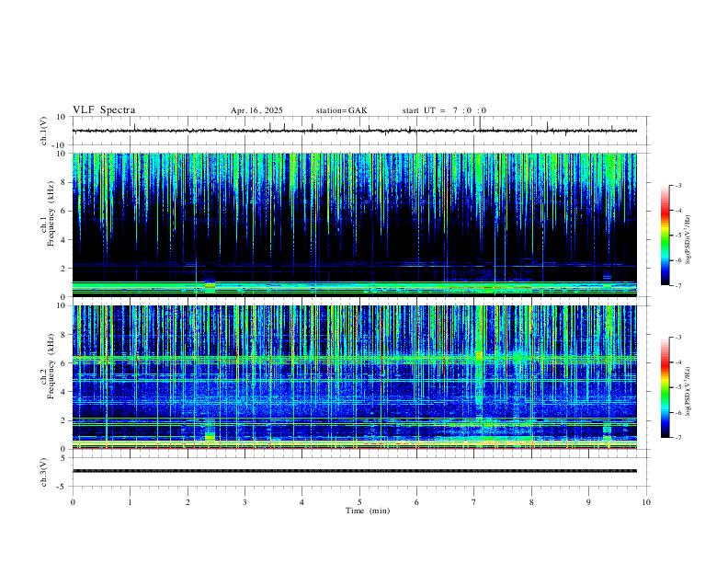Click the '-7' label on ch.2 colorbar
This screenshot has height=563, width=728.
pyautogui.click(x=677, y=438)
